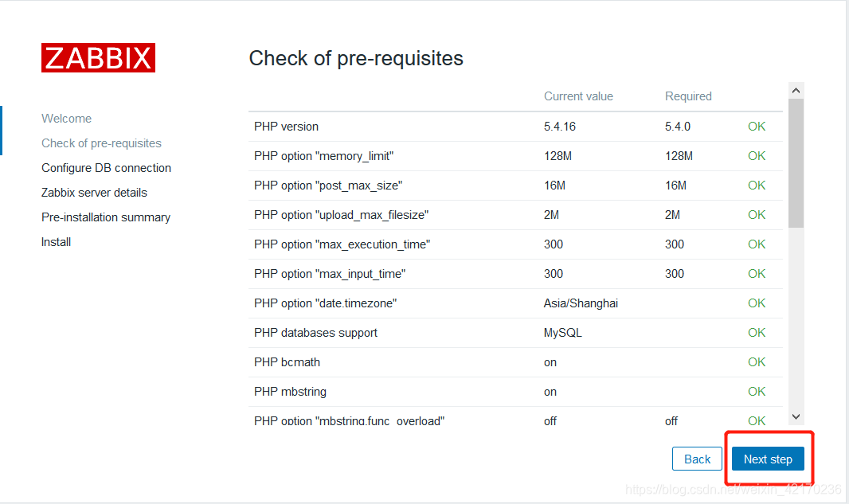Select the Welcome step in the sidebar
849x504 pixels.
point(66,119)
